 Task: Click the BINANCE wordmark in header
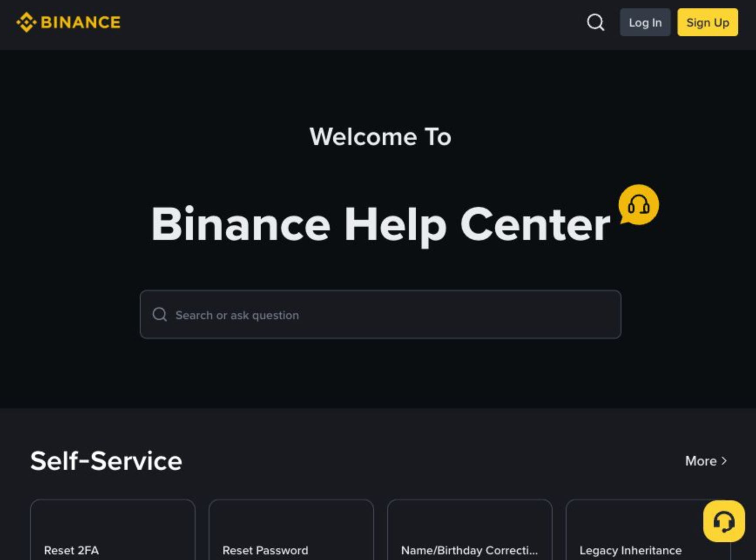point(81,22)
